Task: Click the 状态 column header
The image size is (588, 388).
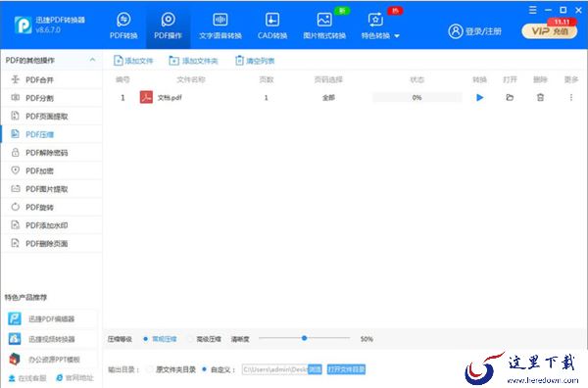Action: (x=417, y=79)
